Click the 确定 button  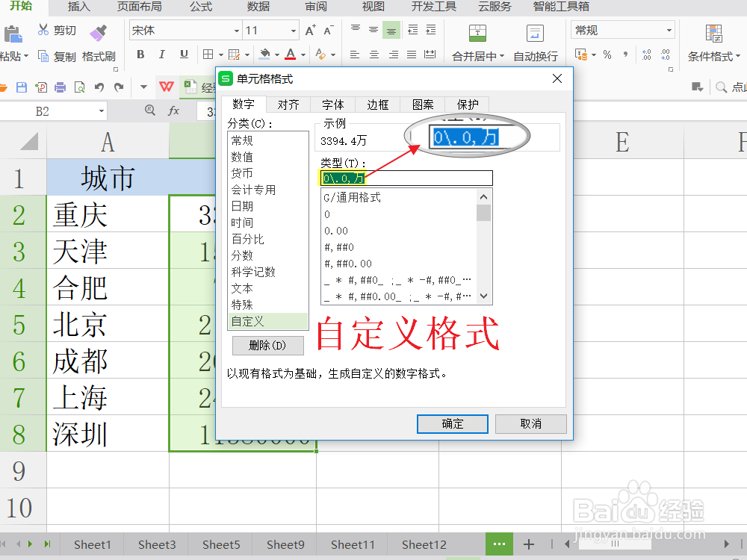pos(453,424)
